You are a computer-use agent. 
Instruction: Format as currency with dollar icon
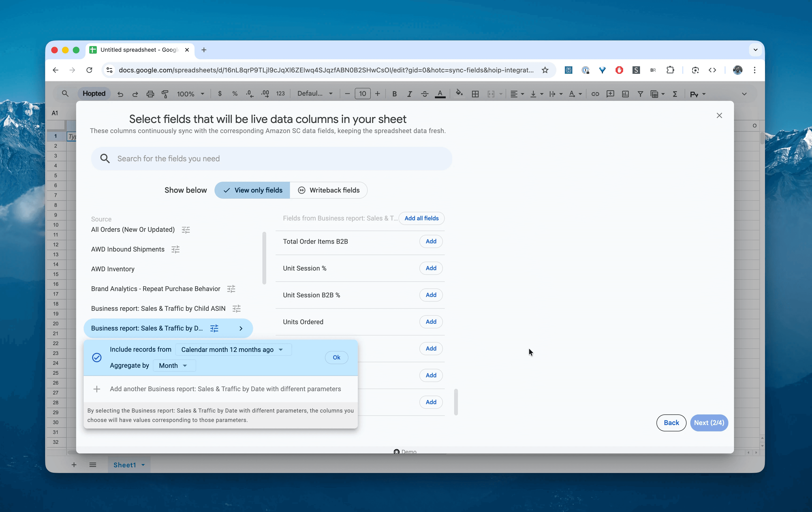pos(220,94)
